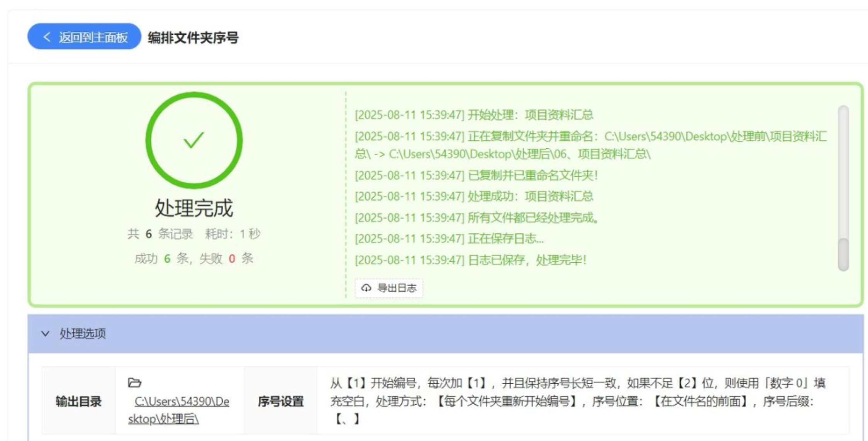Click the green success count 6

[167, 259]
